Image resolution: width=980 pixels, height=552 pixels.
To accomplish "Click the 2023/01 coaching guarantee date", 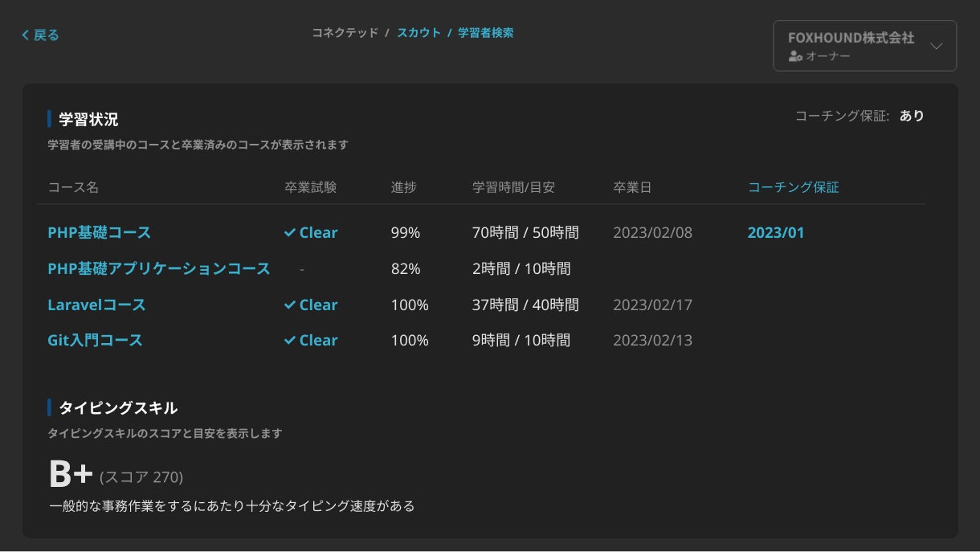I will (x=775, y=233).
